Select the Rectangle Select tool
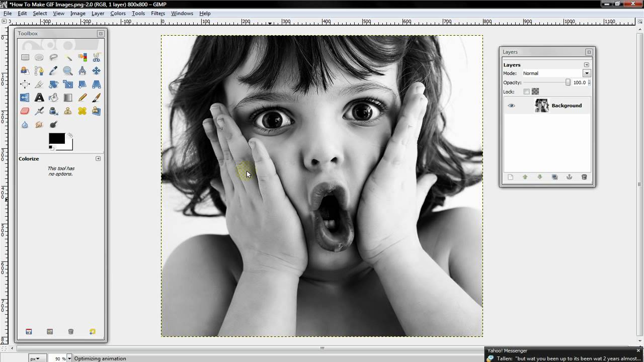The image size is (644, 362). (25, 57)
